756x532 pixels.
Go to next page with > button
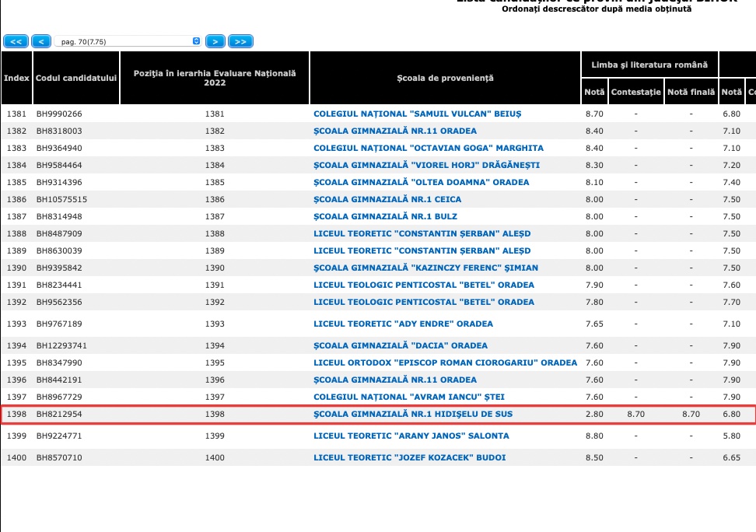pyautogui.click(x=215, y=41)
